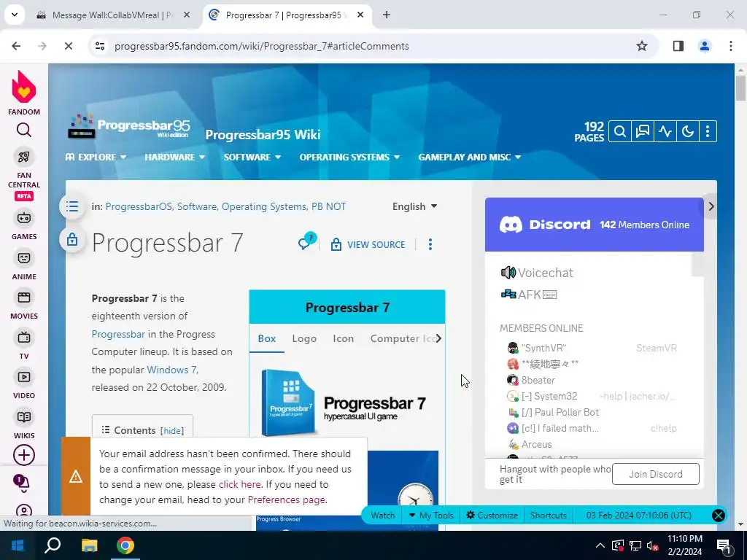Switch to the Message Wall:CollabVMreal tab
Screen dimensions: 747x560
pos(112,15)
